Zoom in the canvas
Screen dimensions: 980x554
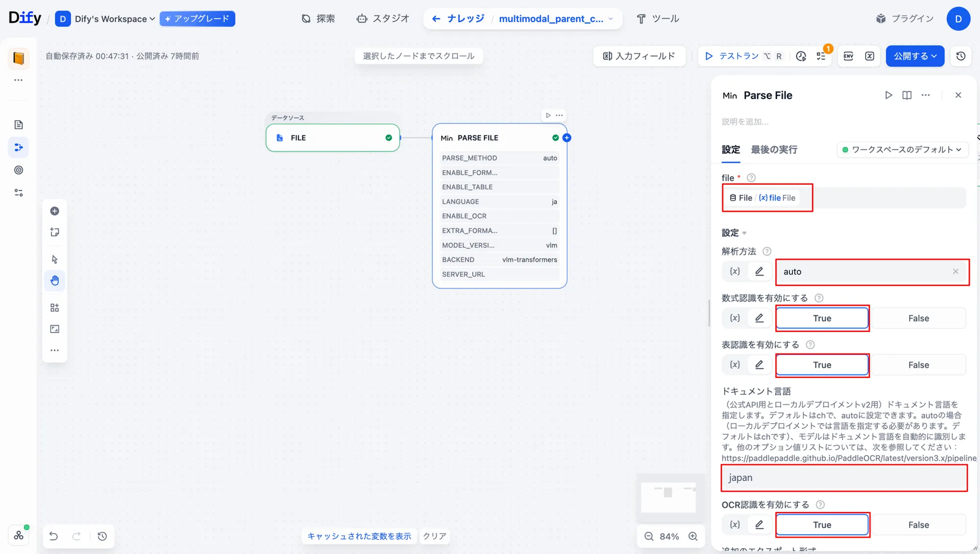click(693, 536)
